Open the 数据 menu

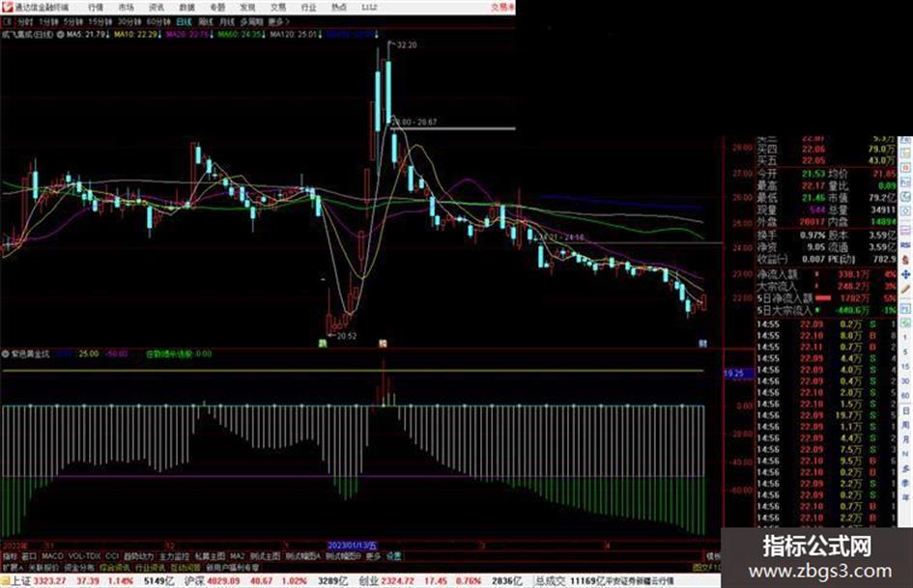click(186, 8)
